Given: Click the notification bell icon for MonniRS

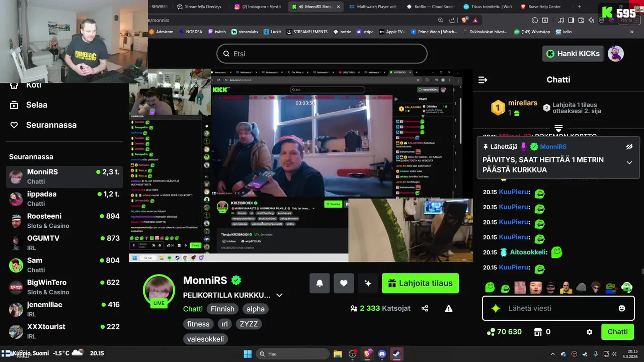Looking at the screenshot, I should point(319,283).
